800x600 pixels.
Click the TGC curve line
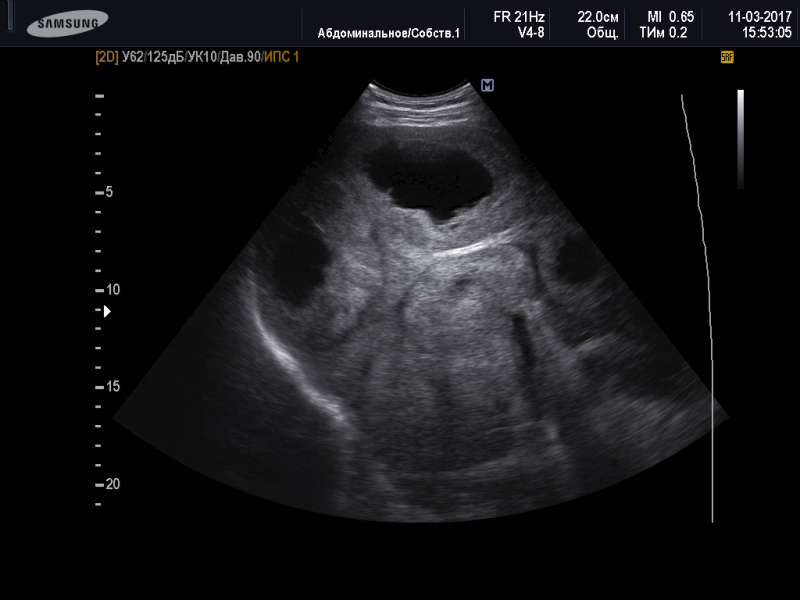pos(704,308)
